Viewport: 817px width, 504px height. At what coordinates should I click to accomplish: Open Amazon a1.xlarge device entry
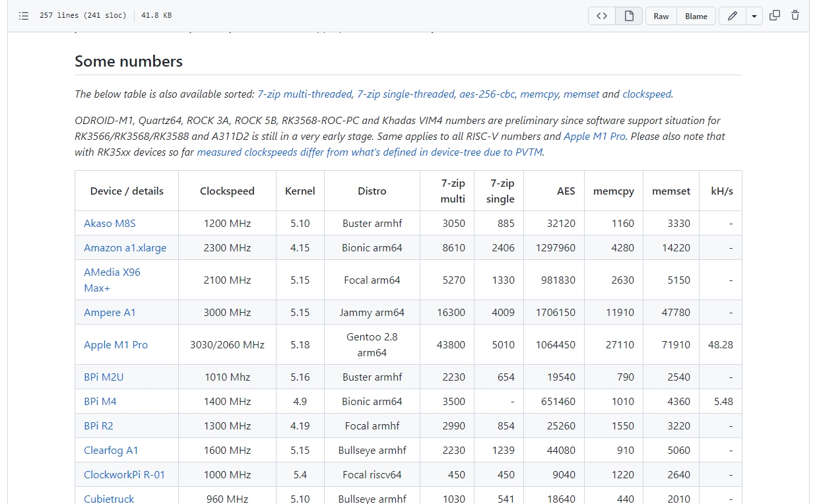(x=125, y=247)
